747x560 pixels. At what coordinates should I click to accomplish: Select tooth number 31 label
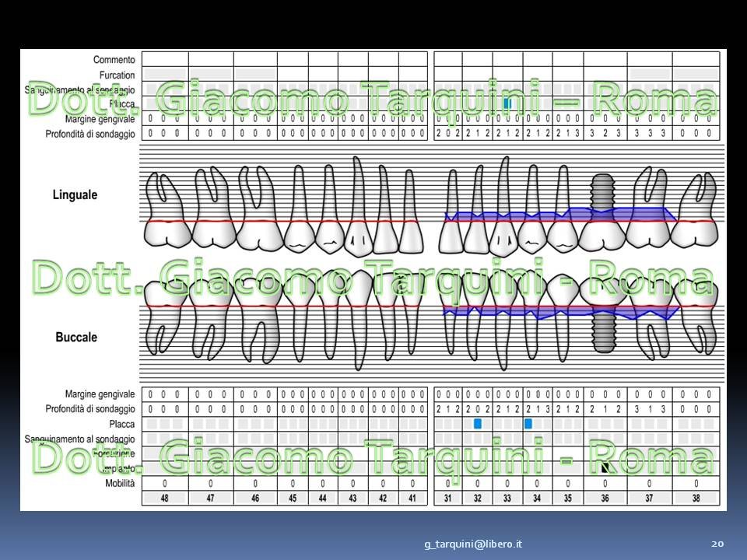448,498
